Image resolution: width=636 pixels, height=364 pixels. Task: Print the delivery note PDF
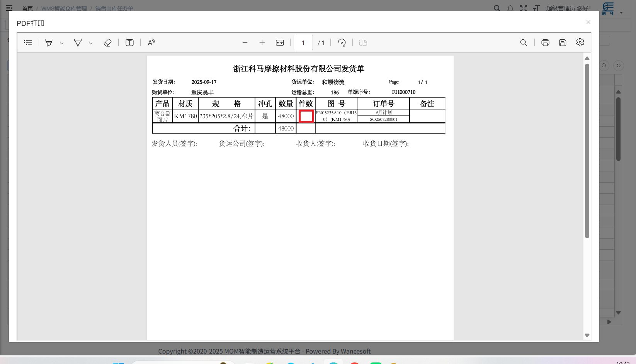[545, 42]
